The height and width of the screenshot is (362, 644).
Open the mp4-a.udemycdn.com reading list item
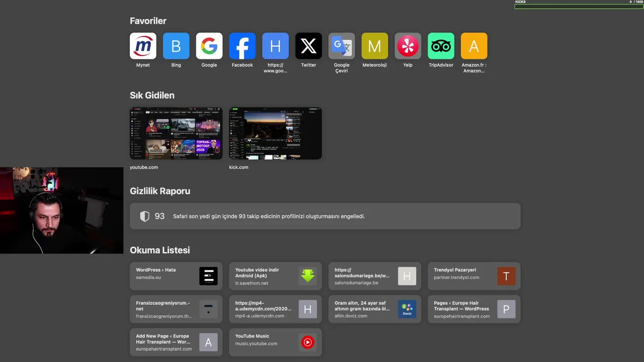pos(276,309)
